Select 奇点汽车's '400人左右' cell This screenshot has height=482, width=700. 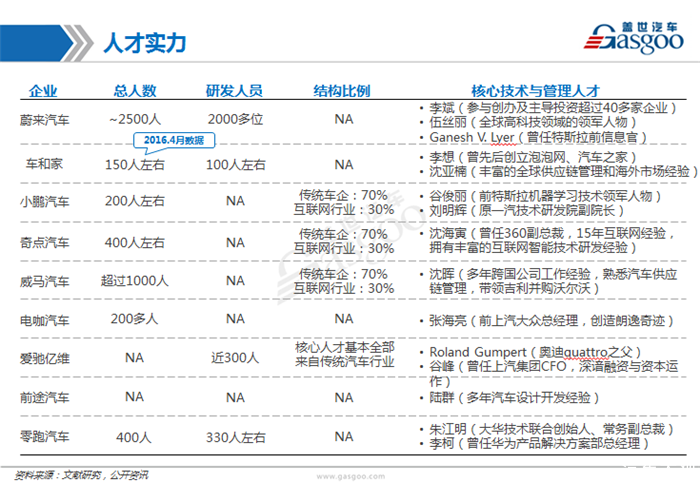[135, 243]
